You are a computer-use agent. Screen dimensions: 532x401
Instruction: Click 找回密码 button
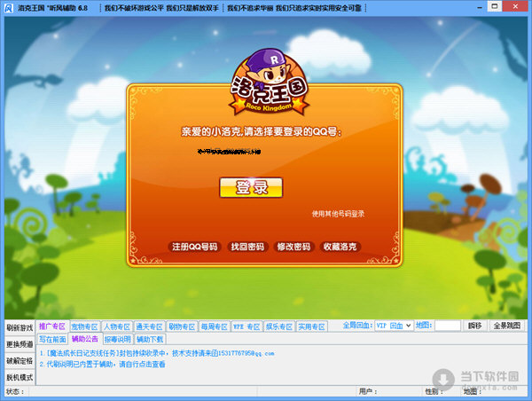(247, 247)
